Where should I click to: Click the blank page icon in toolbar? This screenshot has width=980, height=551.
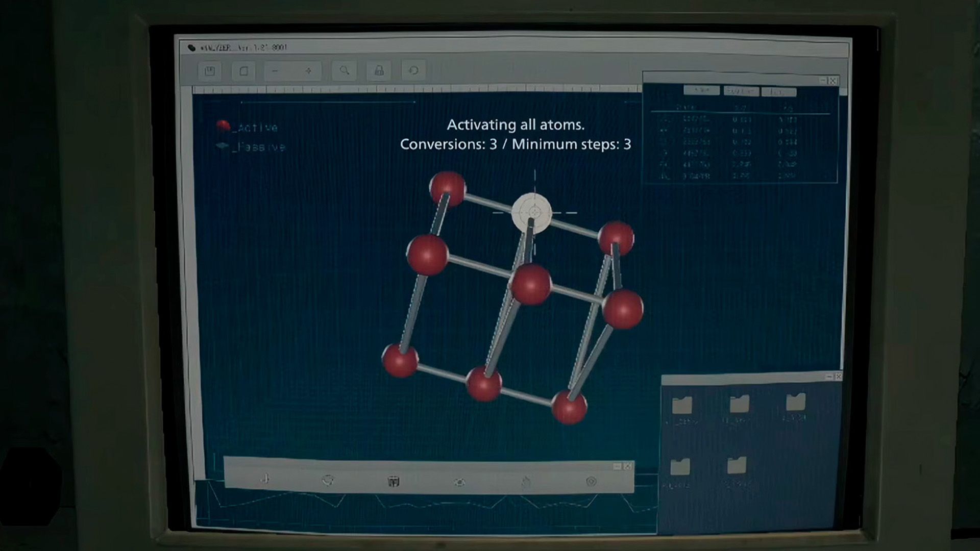[243, 71]
